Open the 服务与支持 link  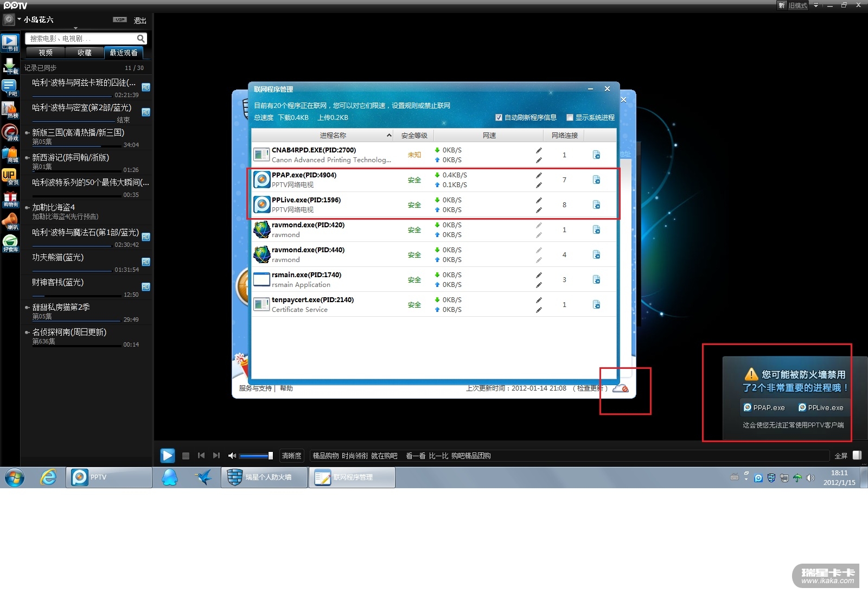(x=256, y=388)
